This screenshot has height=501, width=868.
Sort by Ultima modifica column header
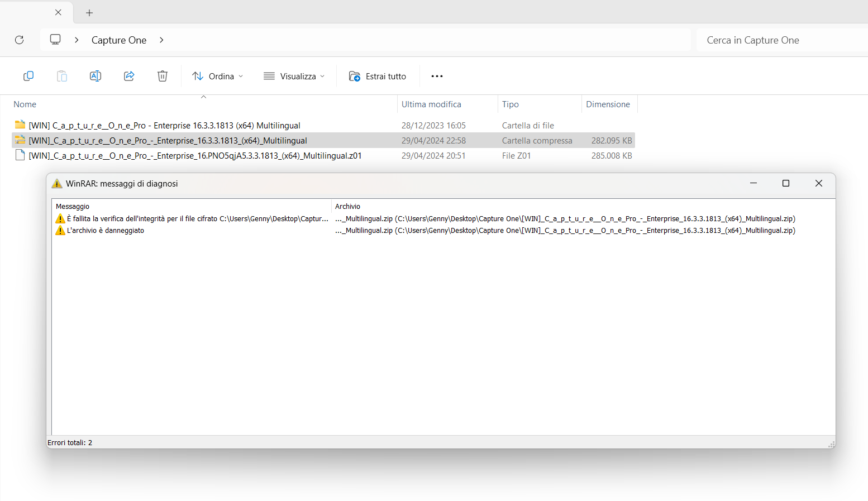point(431,104)
